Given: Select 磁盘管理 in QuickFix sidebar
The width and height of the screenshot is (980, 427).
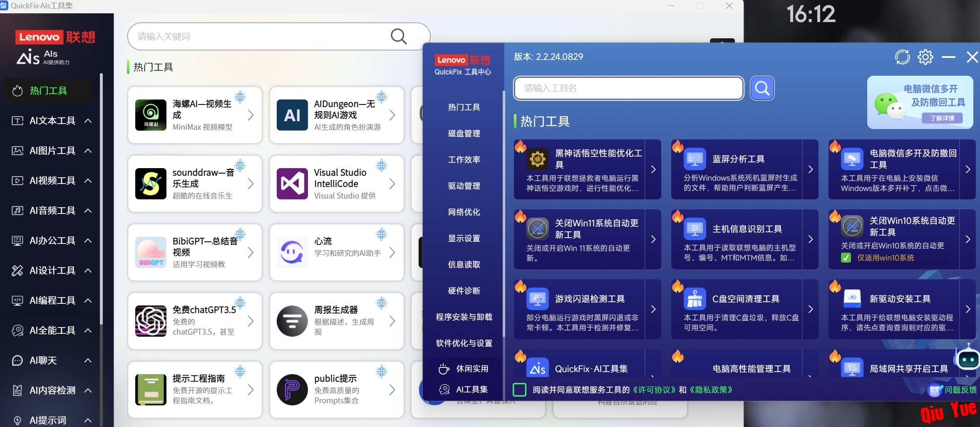Looking at the screenshot, I should point(464,133).
